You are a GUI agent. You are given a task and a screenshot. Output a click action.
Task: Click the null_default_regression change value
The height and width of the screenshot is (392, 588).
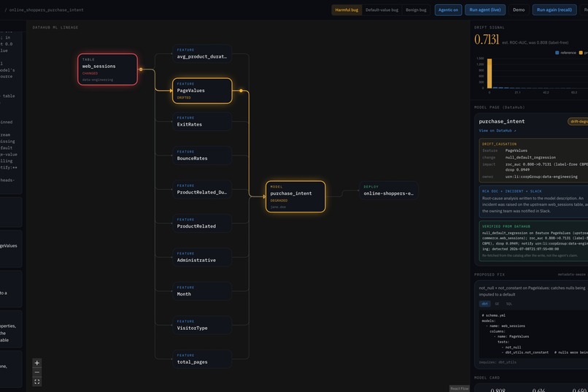tap(530, 158)
